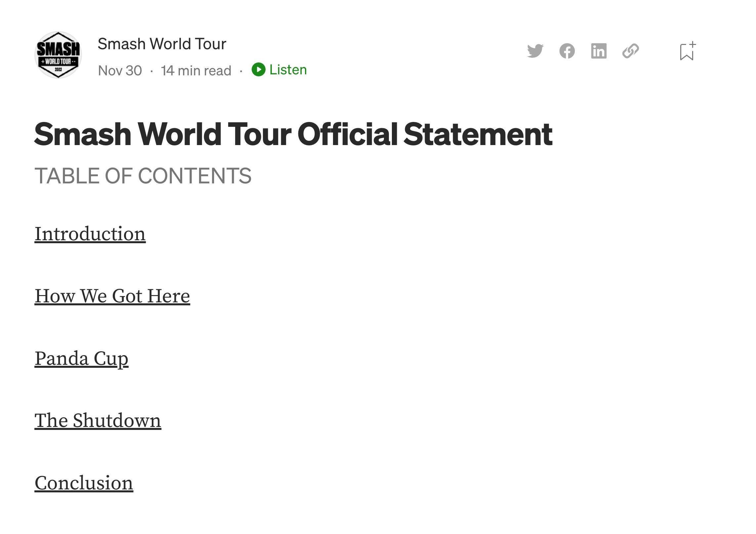Navigate to The Shutdown section
This screenshot has width=756, height=534.
point(98,420)
